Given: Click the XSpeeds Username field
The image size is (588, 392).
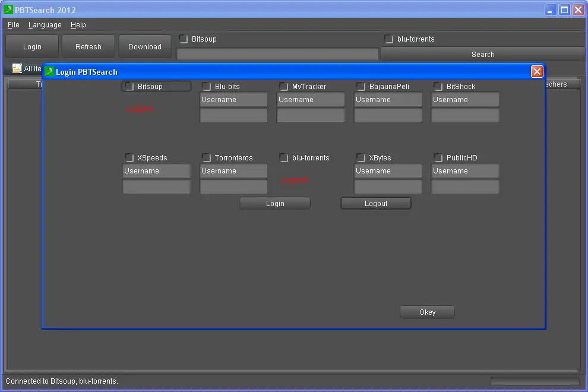Looking at the screenshot, I should tap(156, 170).
